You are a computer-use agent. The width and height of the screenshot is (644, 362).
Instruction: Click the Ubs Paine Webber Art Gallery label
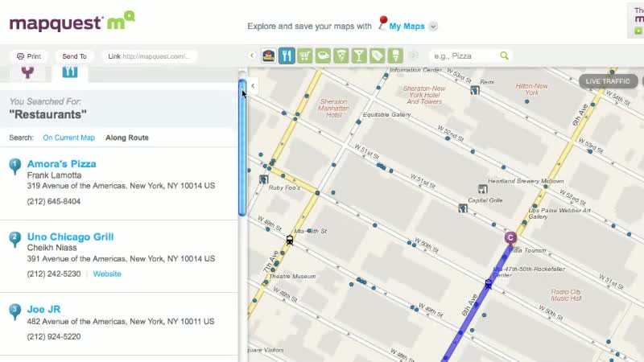tap(559, 213)
